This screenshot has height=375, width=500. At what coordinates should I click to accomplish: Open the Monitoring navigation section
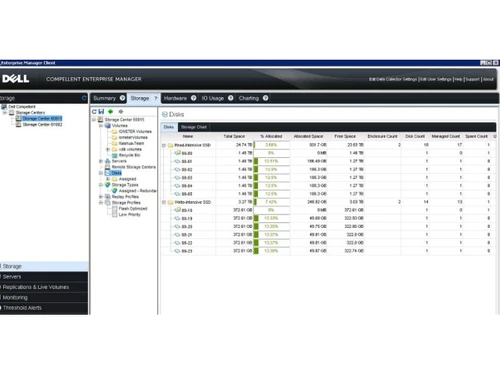click(x=44, y=297)
